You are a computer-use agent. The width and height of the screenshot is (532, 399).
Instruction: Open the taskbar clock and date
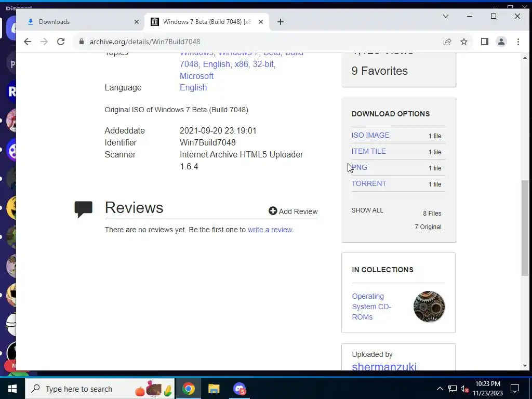click(487, 389)
